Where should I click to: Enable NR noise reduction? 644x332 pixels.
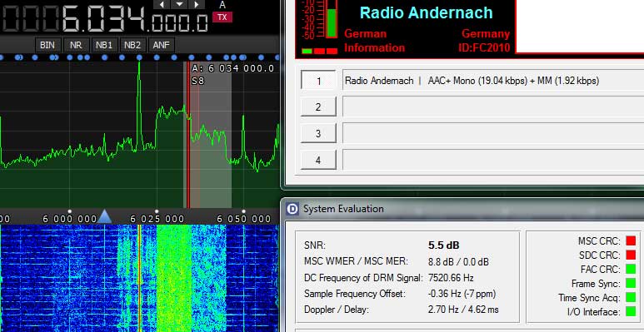tap(76, 45)
